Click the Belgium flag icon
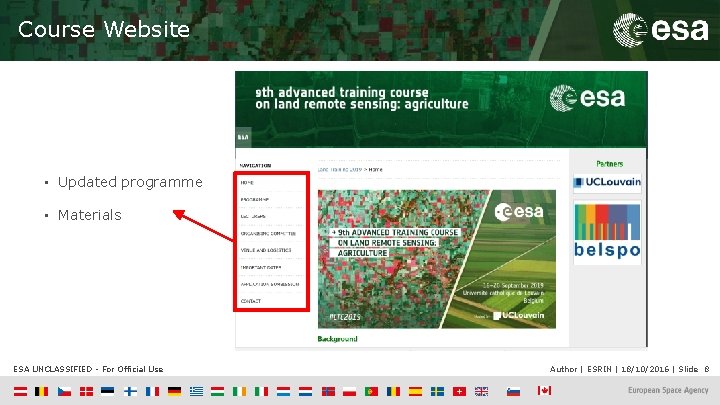This screenshot has width=720, height=405. tap(42, 391)
